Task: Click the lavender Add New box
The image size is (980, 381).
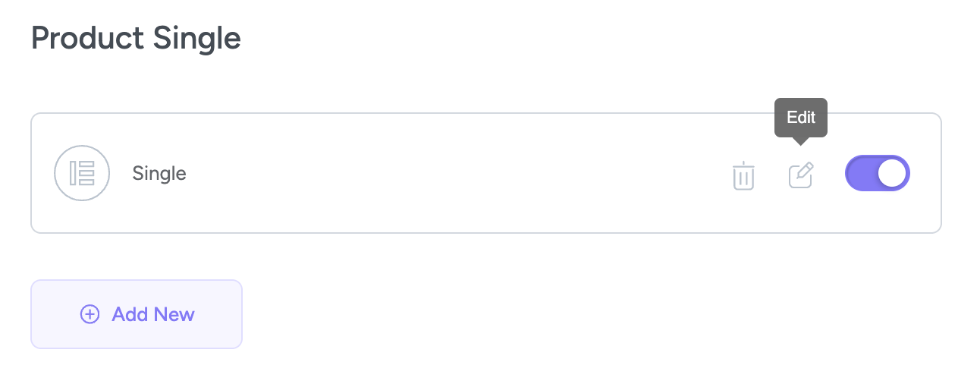Action: 137,314
